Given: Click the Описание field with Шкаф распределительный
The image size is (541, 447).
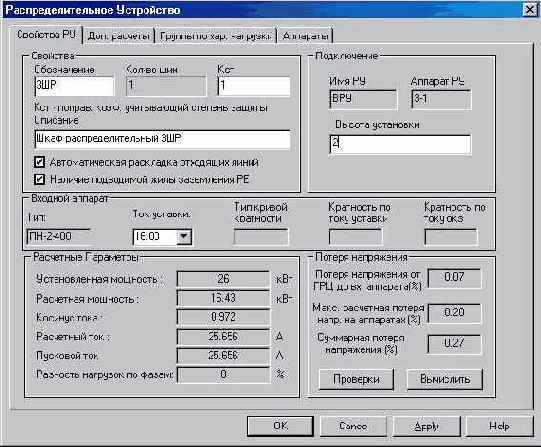Looking at the screenshot, I should [x=162, y=139].
